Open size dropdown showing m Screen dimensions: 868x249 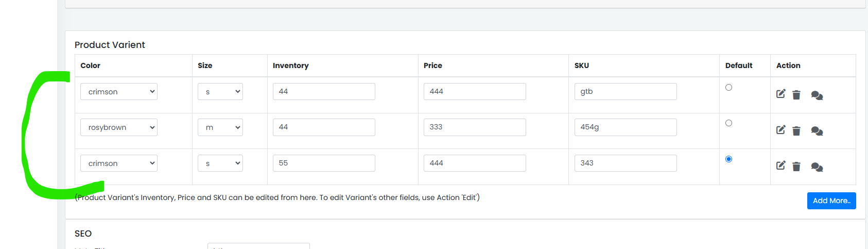pos(220,127)
